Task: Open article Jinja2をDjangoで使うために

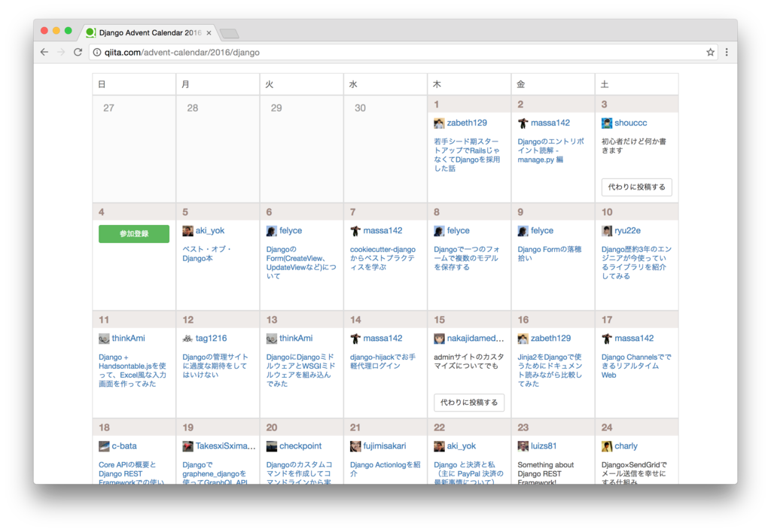Action: (x=550, y=370)
